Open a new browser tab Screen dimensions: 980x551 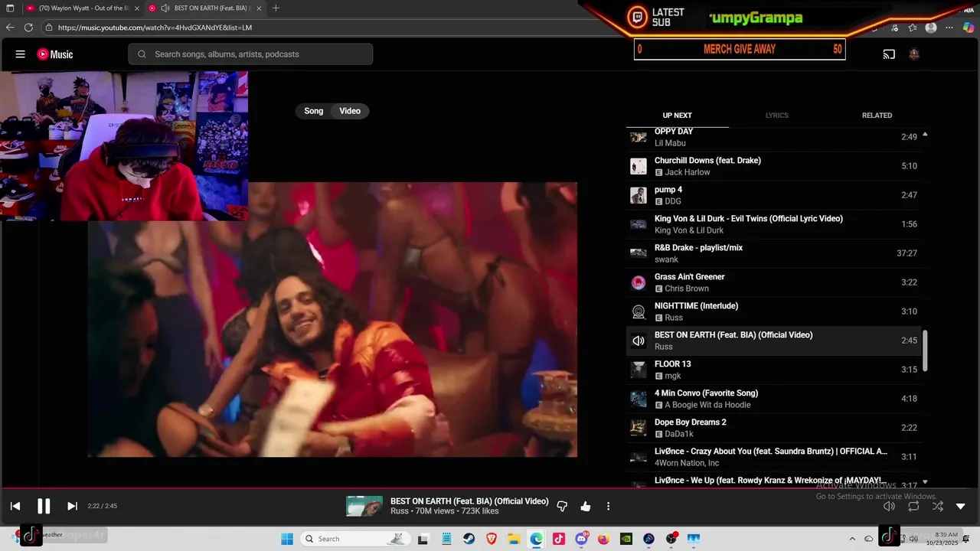[x=276, y=8]
